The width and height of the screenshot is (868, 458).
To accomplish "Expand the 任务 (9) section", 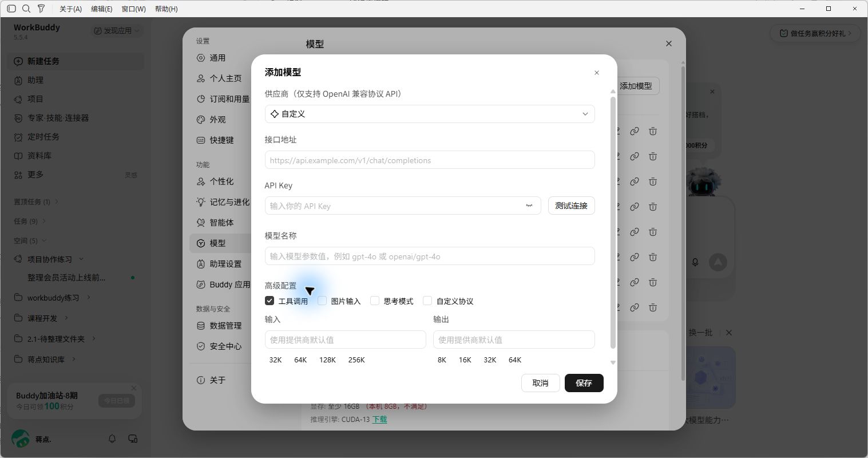I will point(30,221).
